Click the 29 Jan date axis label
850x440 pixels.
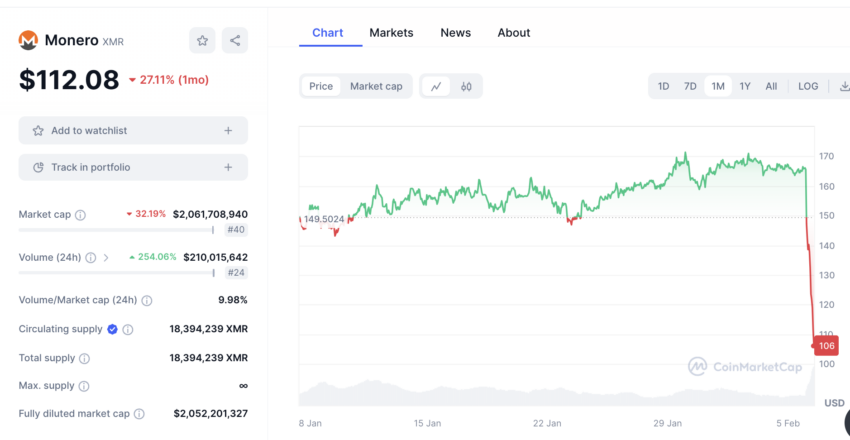(668, 423)
